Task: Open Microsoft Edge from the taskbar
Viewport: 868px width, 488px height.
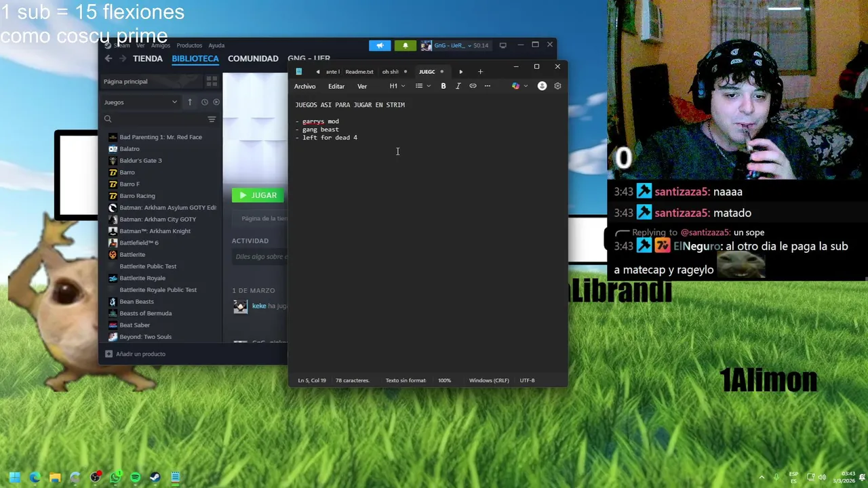Action: [x=35, y=477]
